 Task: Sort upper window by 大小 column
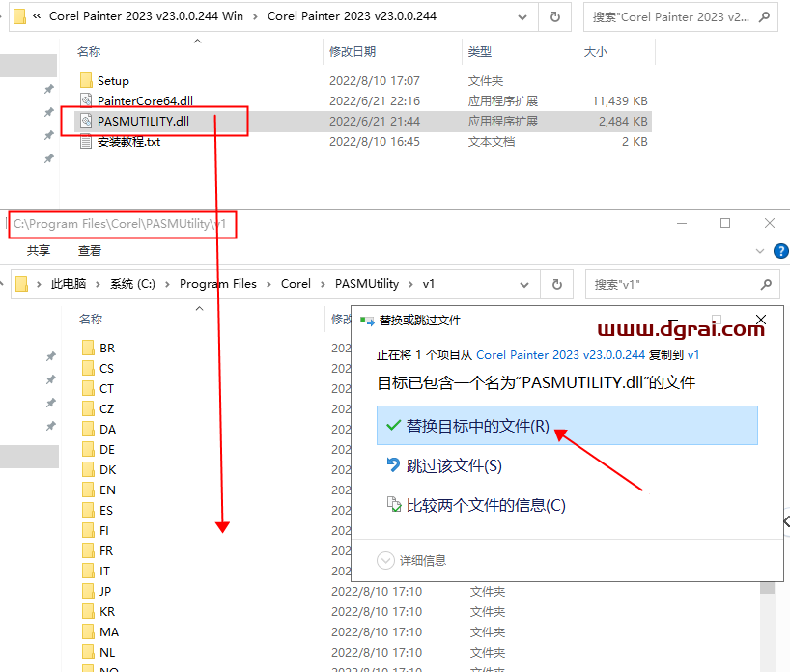[x=596, y=51]
